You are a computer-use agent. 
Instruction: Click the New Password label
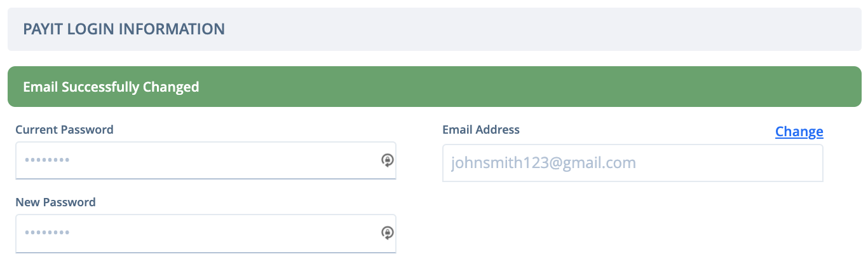[55, 202]
